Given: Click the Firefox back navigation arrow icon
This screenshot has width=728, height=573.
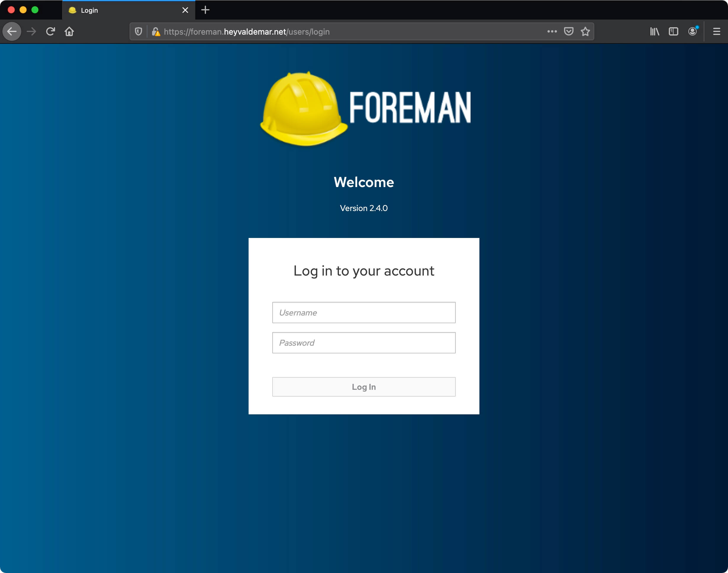Looking at the screenshot, I should coord(14,31).
